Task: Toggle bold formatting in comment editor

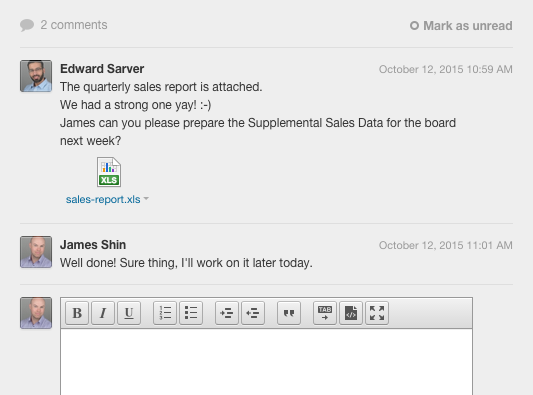Action: (77, 313)
